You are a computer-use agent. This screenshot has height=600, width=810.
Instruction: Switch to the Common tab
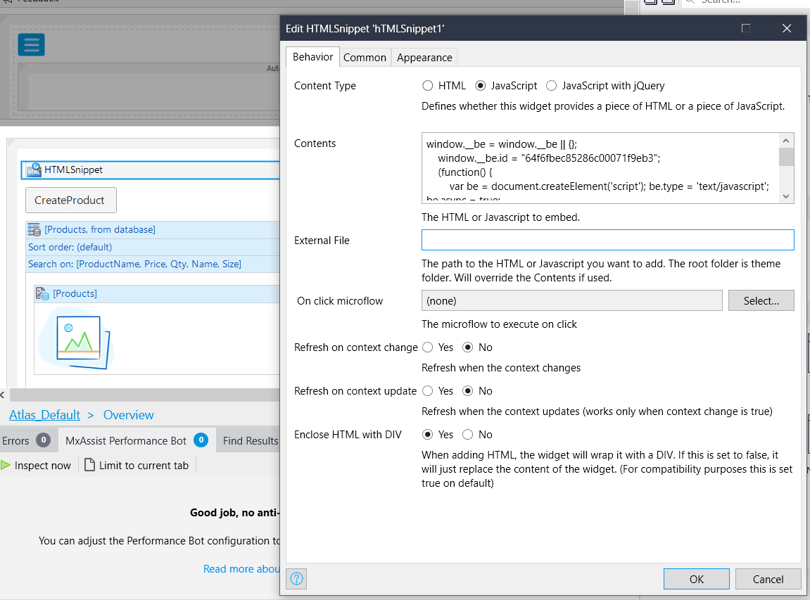tap(365, 57)
